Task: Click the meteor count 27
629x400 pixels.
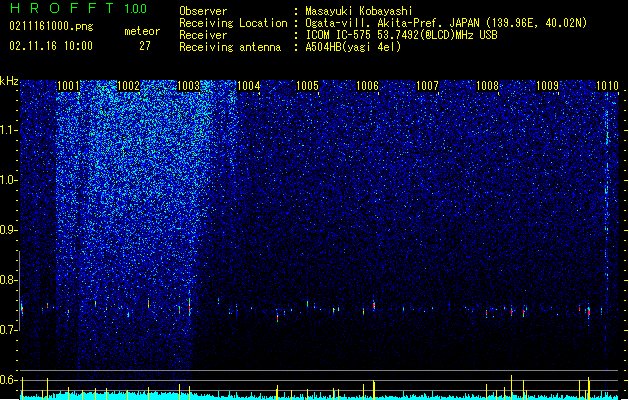Action: coord(145,46)
